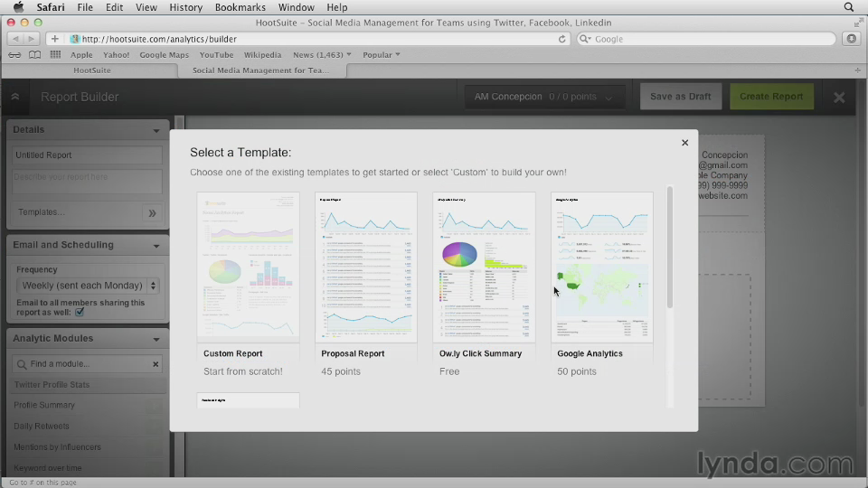
Task: Toggle email to all members checkbox
Action: click(x=80, y=313)
